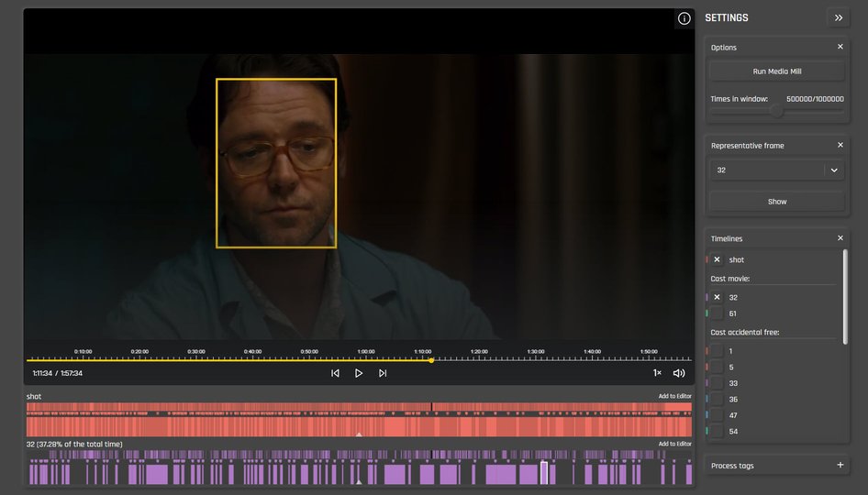Expand the Process tags panel
The image size is (868, 495).
(x=840, y=465)
